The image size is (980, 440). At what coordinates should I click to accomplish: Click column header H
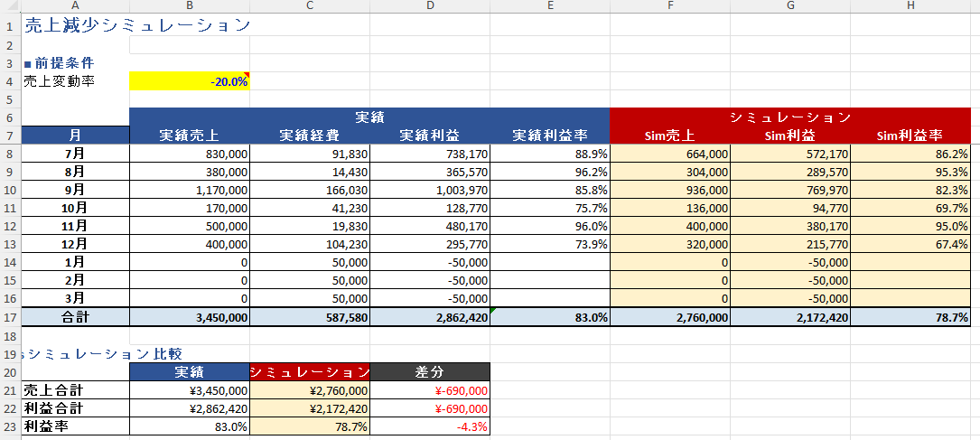click(x=910, y=5)
